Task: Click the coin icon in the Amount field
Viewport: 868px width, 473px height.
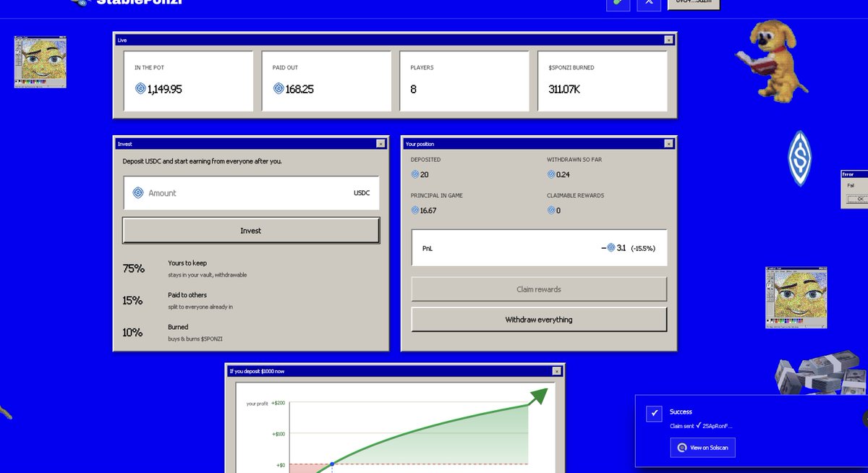Action: point(138,192)
